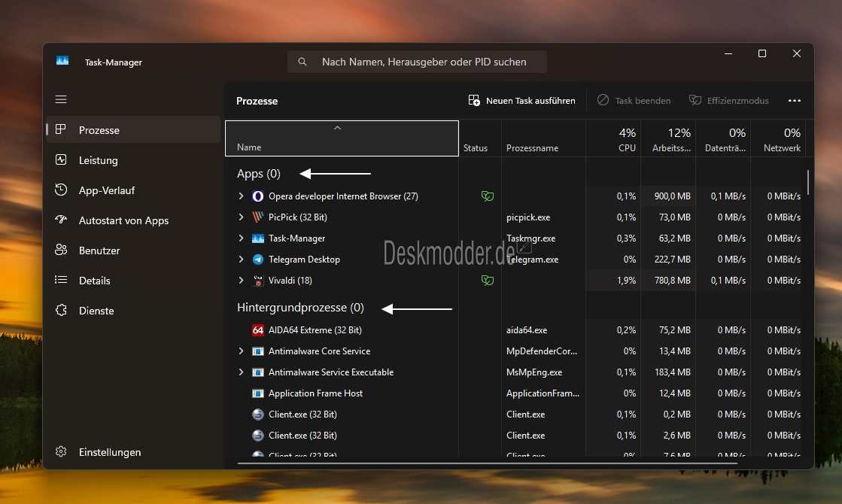842x504 pixels.
Task: Click the App-Verlauf history icon
Action: point(61,190)
